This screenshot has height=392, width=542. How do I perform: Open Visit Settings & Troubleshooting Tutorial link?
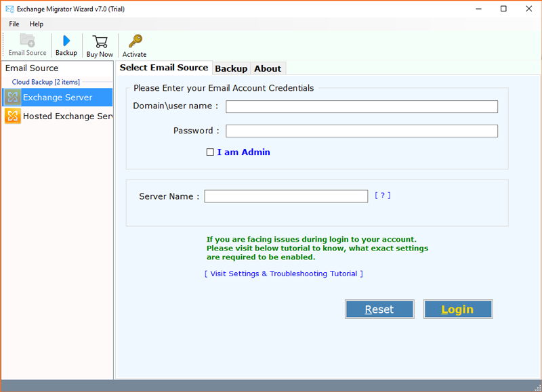(284, 274)
